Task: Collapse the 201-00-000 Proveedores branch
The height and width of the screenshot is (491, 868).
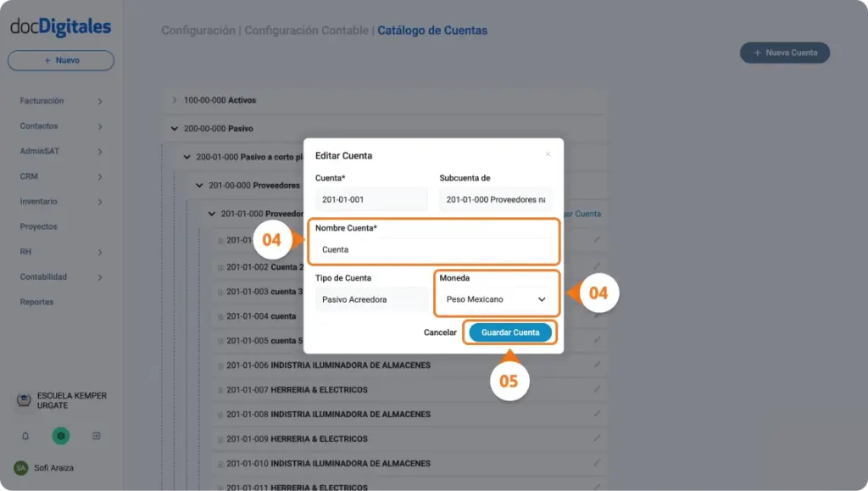Action: [199, 185]
